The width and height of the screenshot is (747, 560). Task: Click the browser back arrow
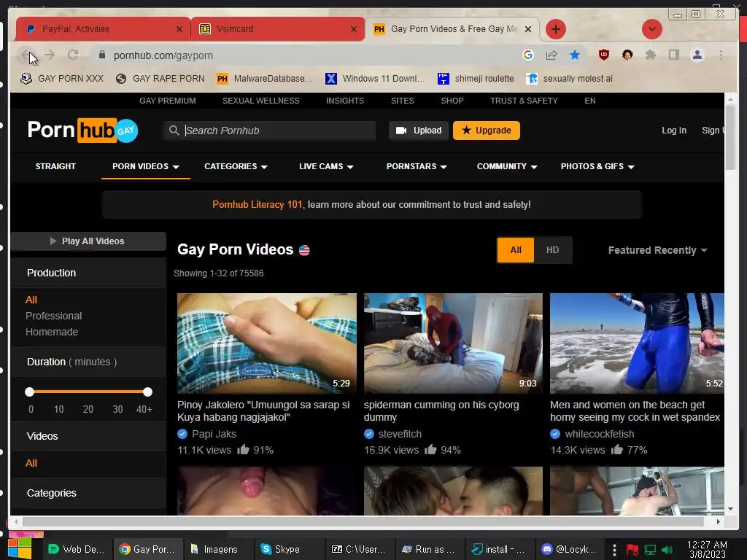pos(26,55)
